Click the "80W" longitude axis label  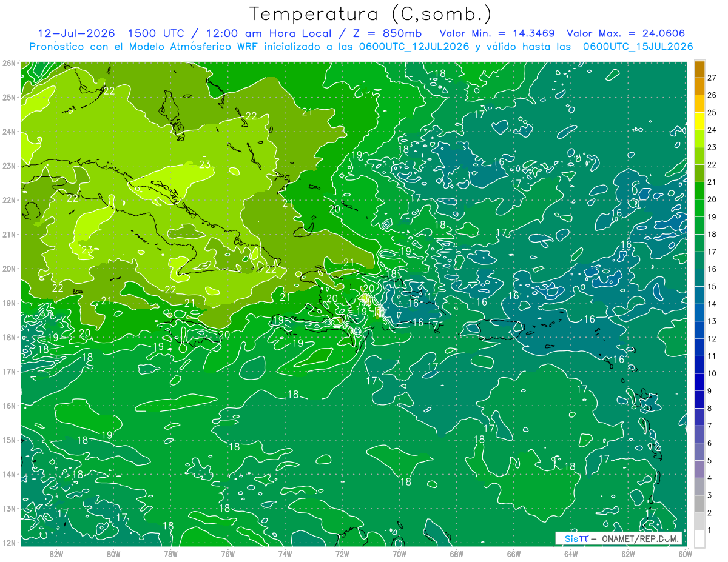[113, 554]
